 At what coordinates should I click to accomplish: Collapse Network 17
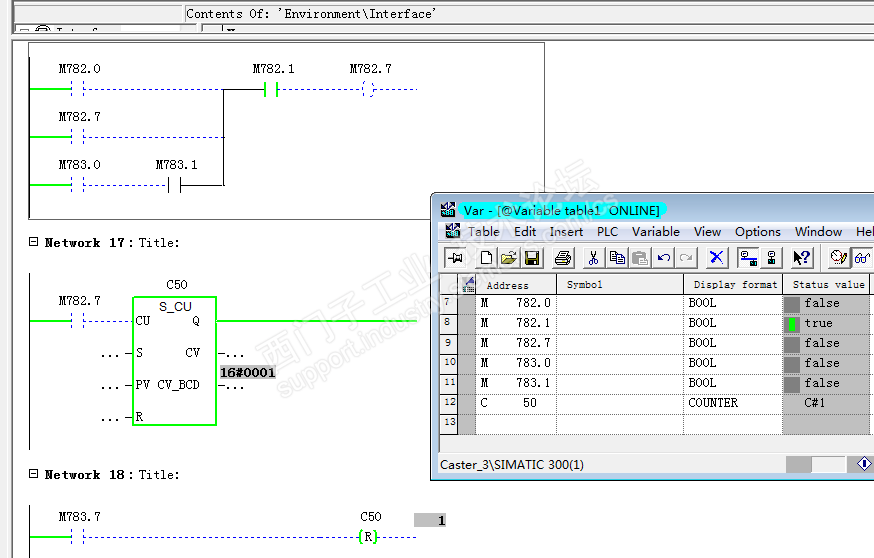point(33,242)
